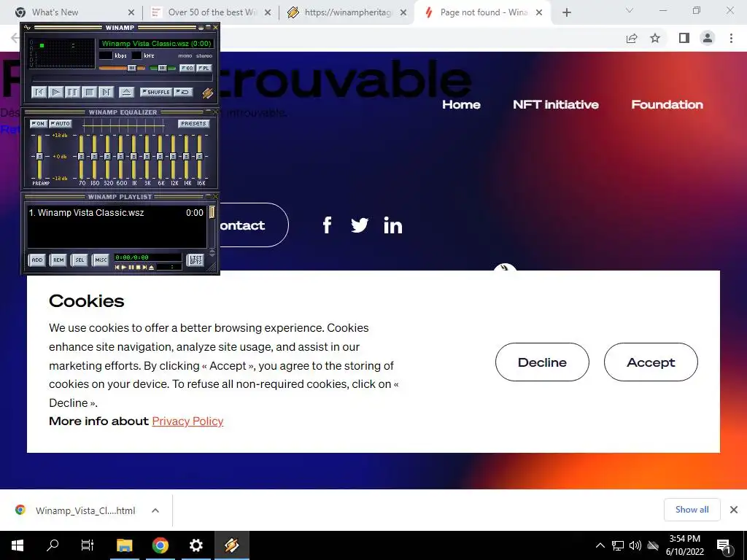
Task: Open Foundation page
Action: click(x=667, y=105)
